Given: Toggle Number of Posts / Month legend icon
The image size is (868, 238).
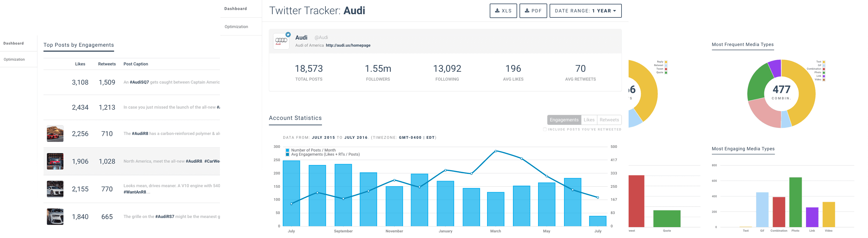Looking at the screenshot, I should 287,150.
